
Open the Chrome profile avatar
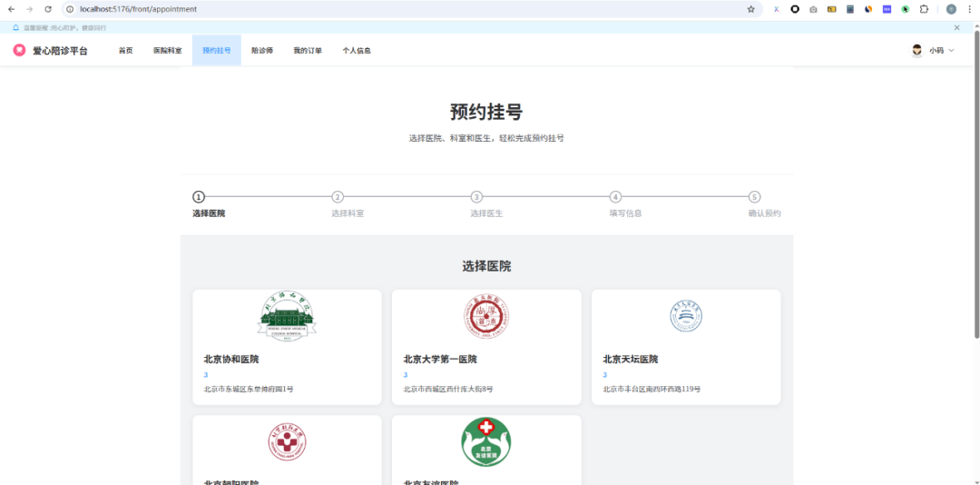tap(951, 9)
